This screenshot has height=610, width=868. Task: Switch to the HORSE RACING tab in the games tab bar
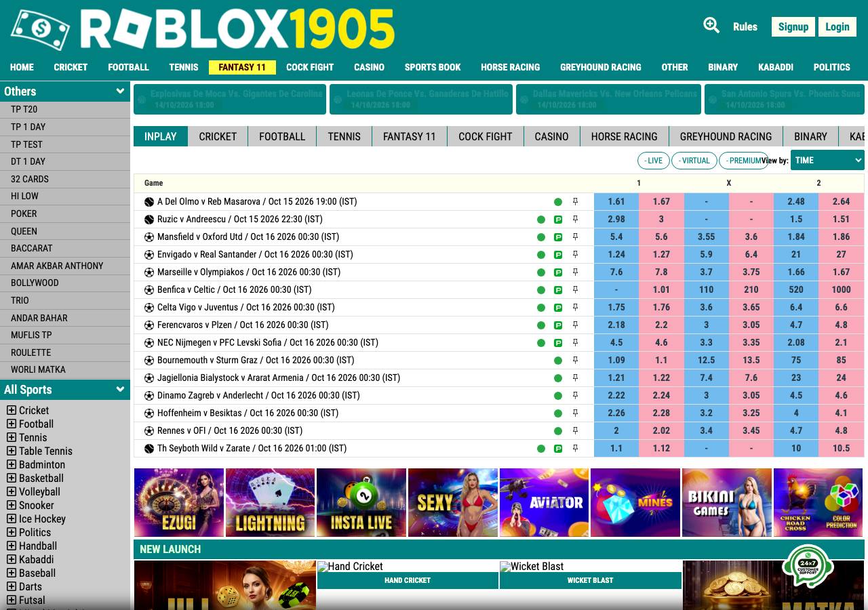point(624,136)
